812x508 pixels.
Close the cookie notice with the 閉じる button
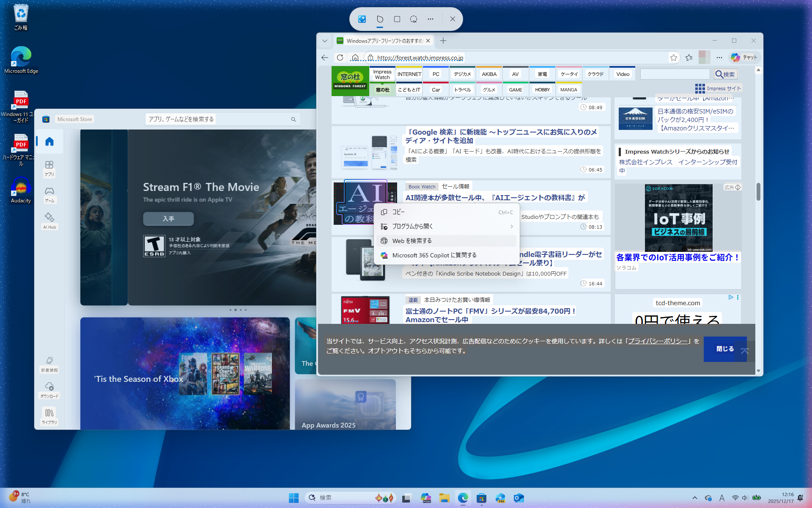coord(724,348)
